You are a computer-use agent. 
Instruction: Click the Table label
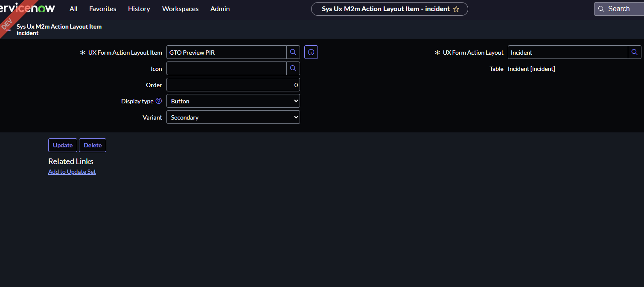click(496, 69)
